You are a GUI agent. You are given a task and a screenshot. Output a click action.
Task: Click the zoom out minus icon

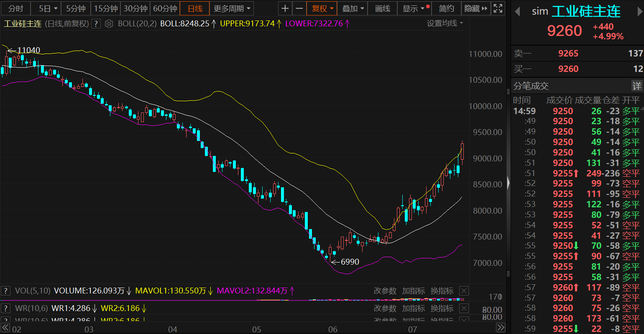click(299, 8)
